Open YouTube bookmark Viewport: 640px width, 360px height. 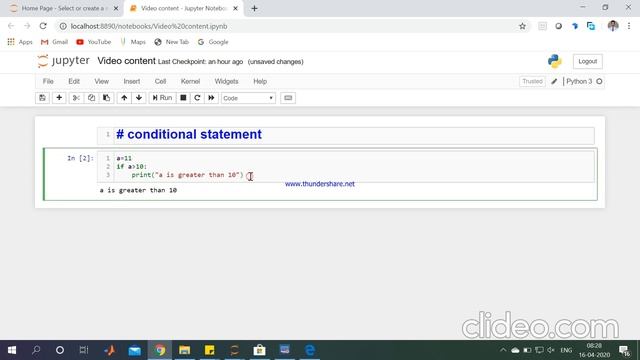coord(93,42)
